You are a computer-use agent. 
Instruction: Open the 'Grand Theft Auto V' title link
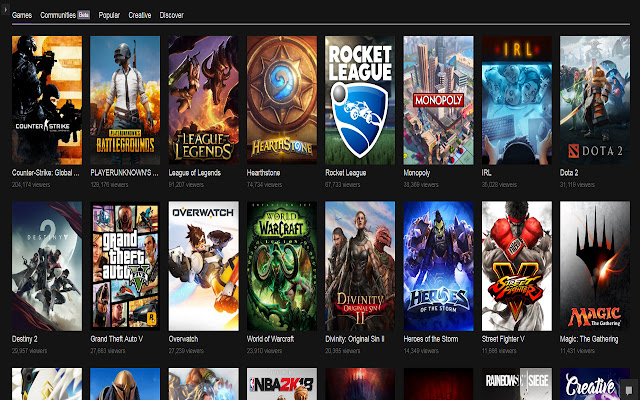(x=117, y=339)
